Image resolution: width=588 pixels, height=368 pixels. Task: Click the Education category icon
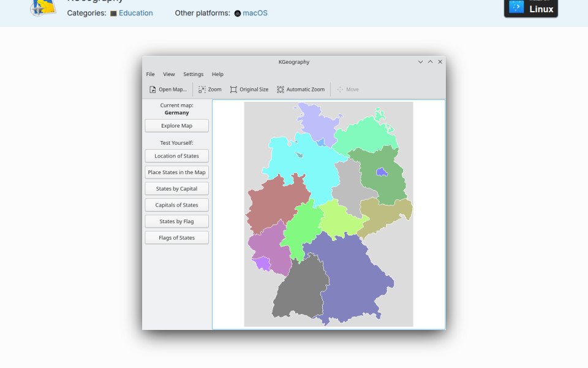[113, 13]
